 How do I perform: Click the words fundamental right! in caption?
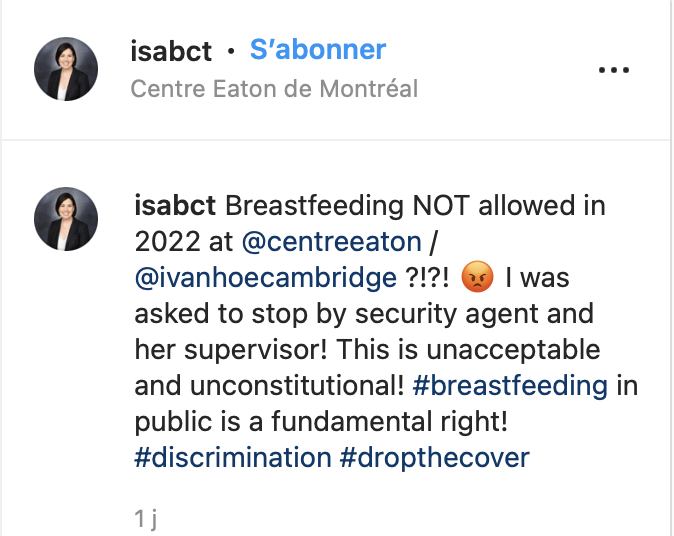point(389,421)
